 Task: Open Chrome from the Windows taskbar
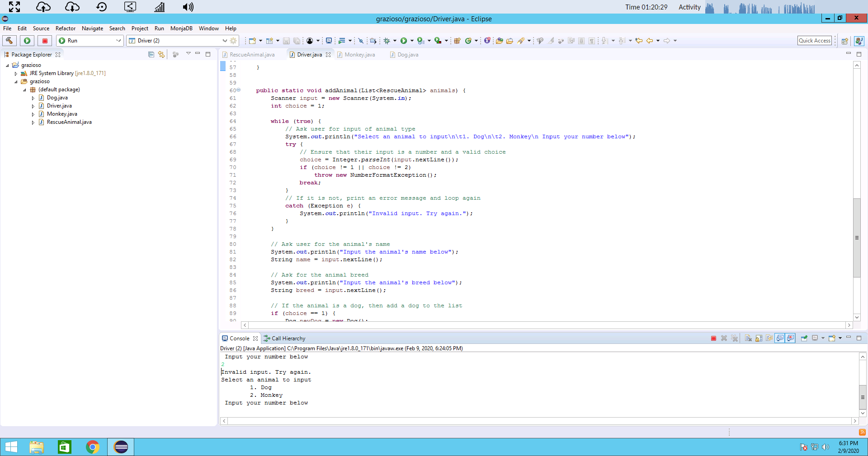coord(92,447)
